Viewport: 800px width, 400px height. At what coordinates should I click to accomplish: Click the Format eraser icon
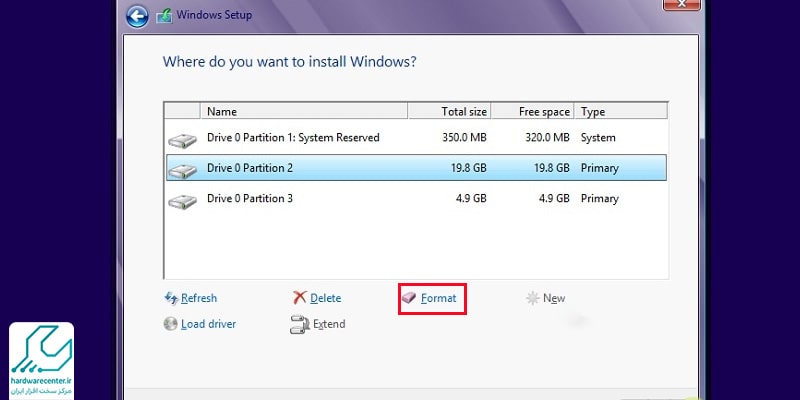click(x=409, y=298)
